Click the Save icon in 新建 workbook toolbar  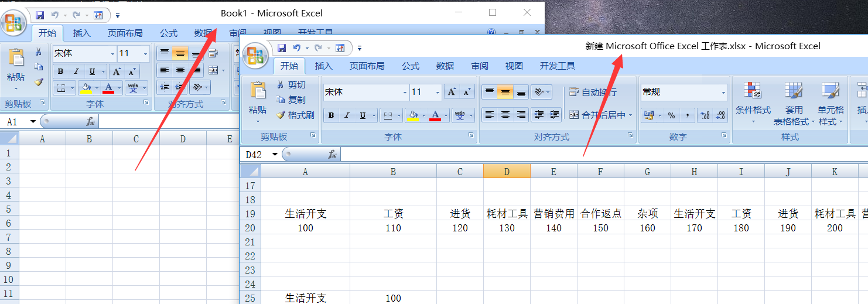(x=282, y=48)
